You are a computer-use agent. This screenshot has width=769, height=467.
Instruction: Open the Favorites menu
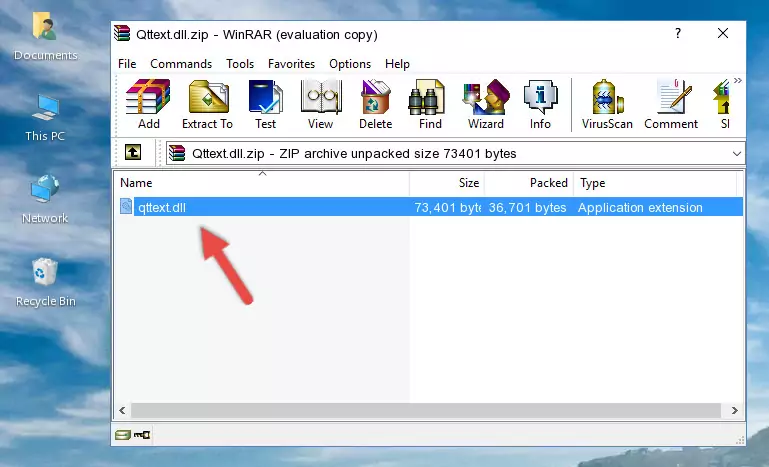[x=291, y=64]
